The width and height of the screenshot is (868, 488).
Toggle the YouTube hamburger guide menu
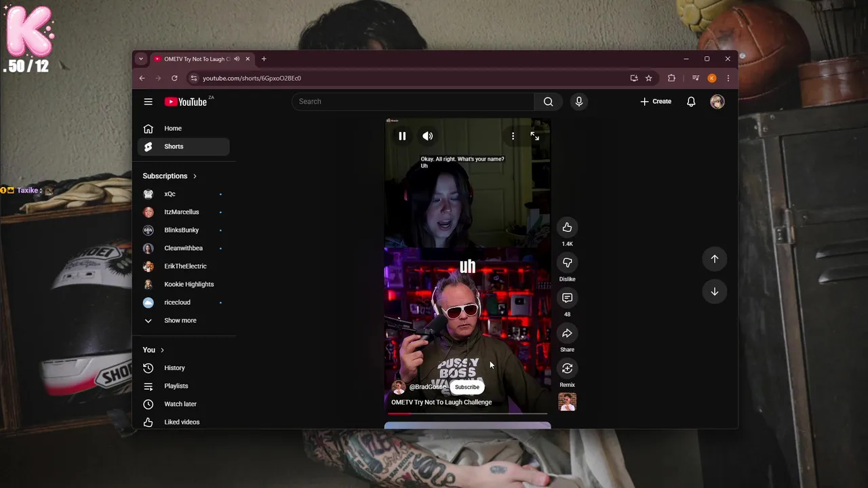(x=148, y=102)
